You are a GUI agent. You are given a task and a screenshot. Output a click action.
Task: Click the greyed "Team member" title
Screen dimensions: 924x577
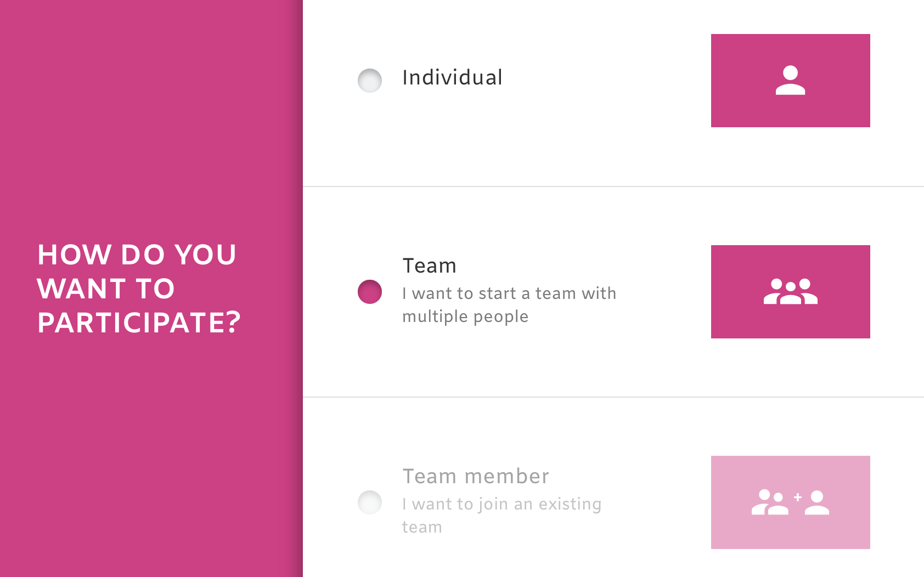click(475, 477)
